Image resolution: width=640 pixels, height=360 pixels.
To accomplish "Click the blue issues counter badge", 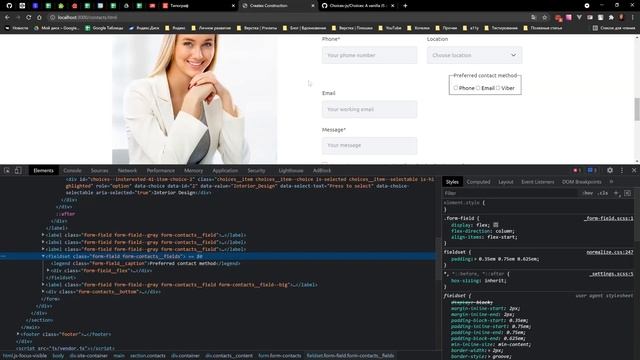I will pyautogui.click(x=592, y=170).
